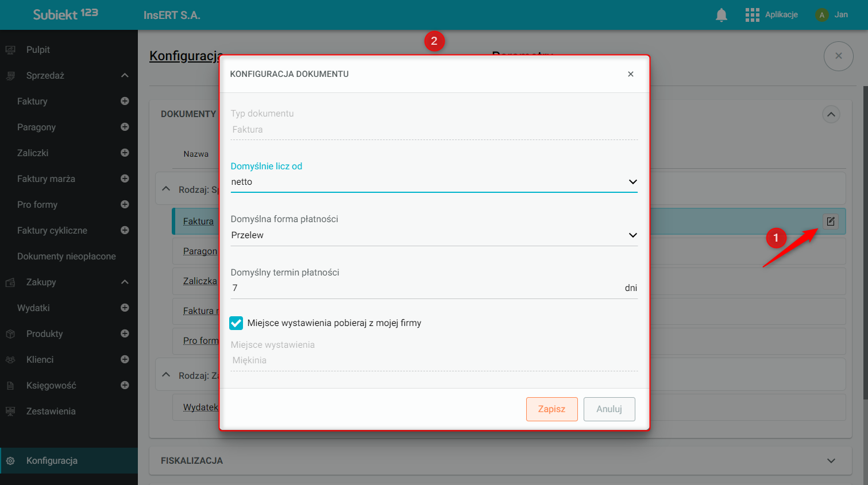Viewport: 868px width, 485px height.
Task: Click the Domyślny termin płatności input field
Action: 434,288
